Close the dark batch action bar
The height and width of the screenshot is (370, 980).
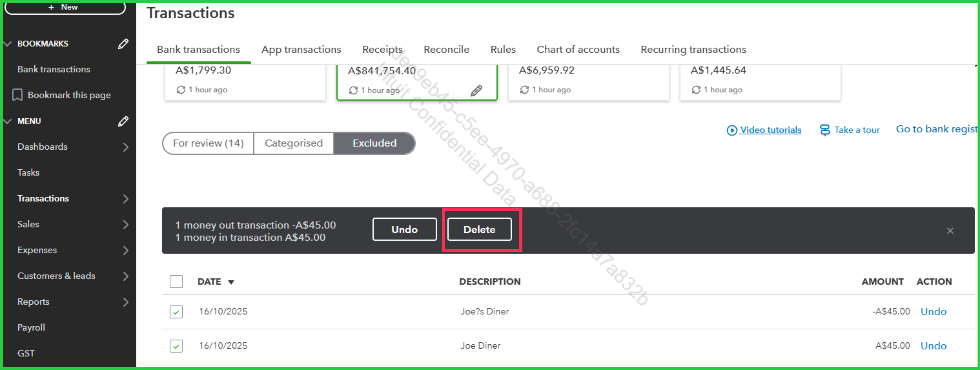pyautogui.click(x=950, y=231)
